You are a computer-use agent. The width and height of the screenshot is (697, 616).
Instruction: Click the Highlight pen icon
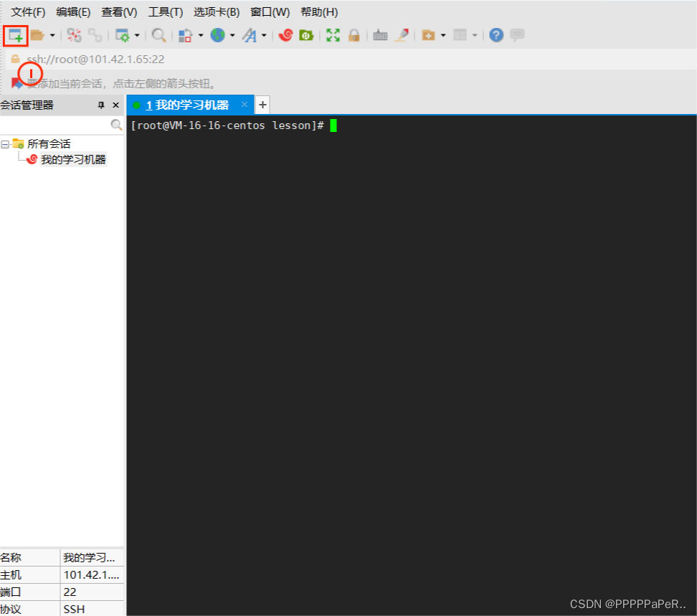point(402,35)
